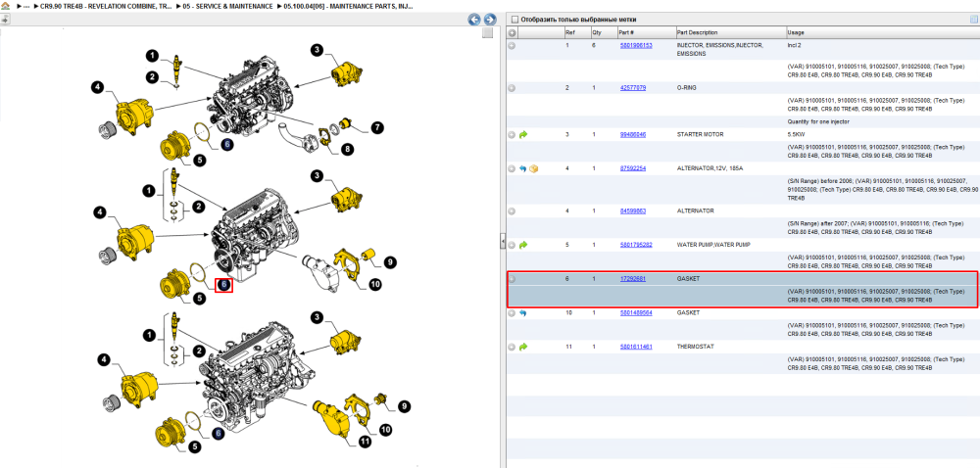Open the table columns settings icon
Viewport: 980px width, 468px height.
(974, 20)
